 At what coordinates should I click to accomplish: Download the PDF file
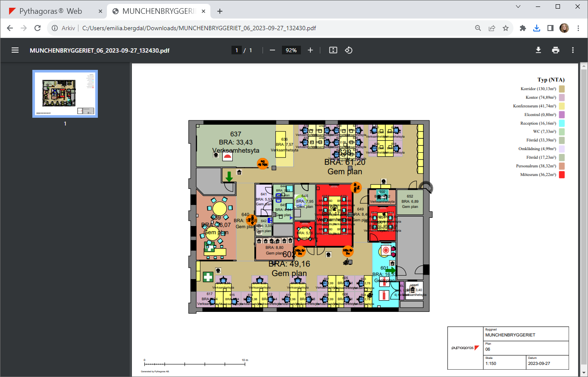pos(538,50)
